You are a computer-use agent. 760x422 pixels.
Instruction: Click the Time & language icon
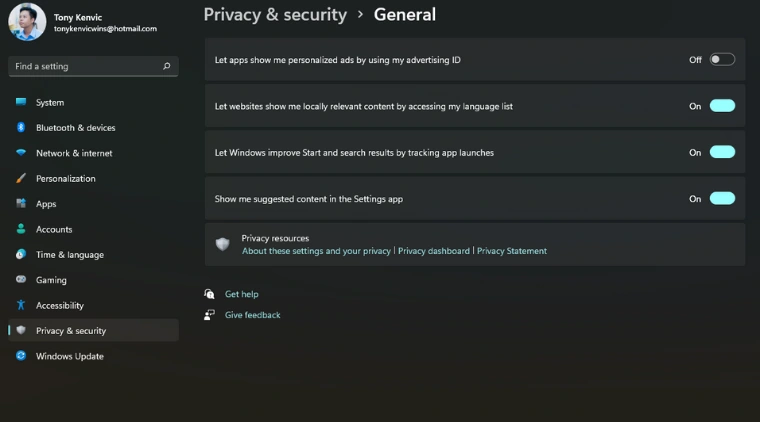(x=20, y=255)
